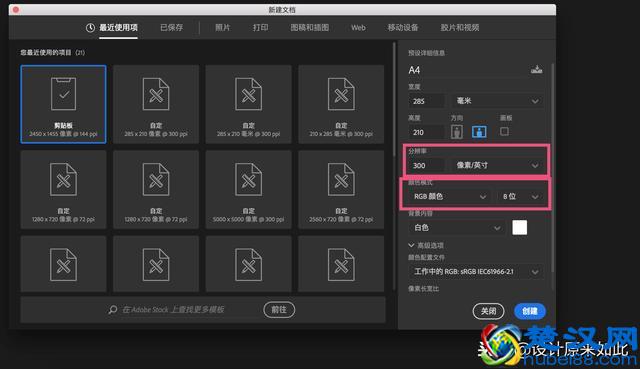Click the 前往 button
Screen dimensions: 640x369
tap(279, 310)
